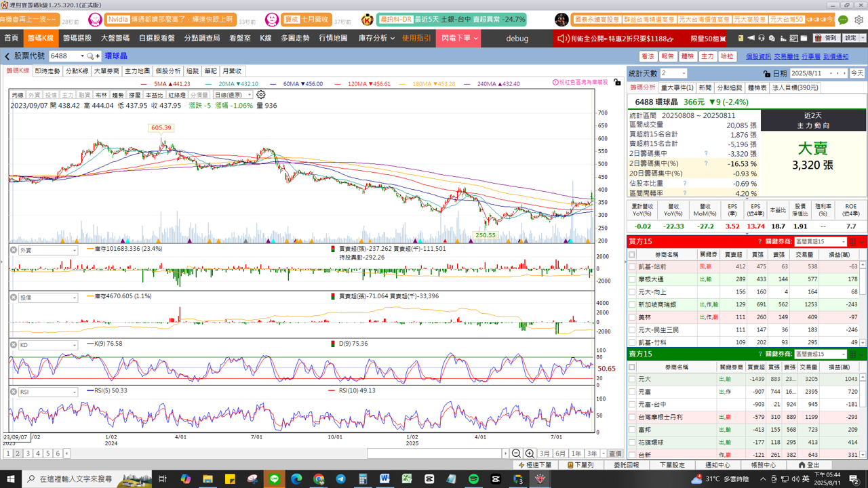Click the stock search magnifier icon
Viewport: 868px width, 488px height.
pyautogui.click(x=90, y=56)
